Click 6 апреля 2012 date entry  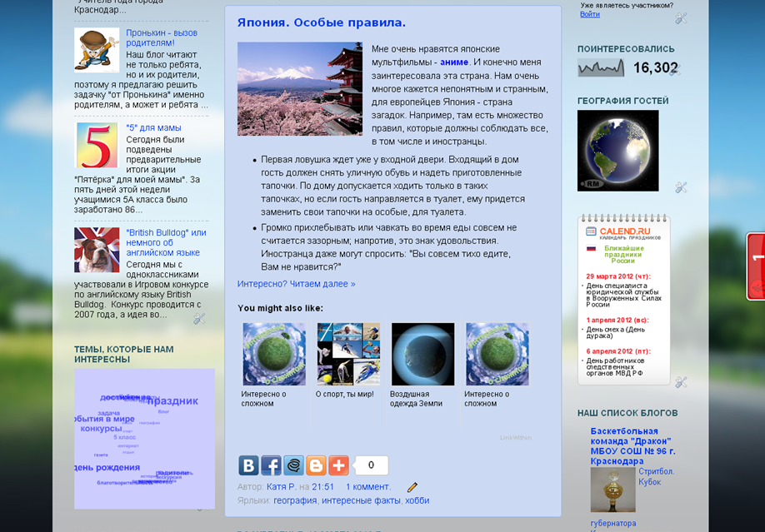(618, 351)
